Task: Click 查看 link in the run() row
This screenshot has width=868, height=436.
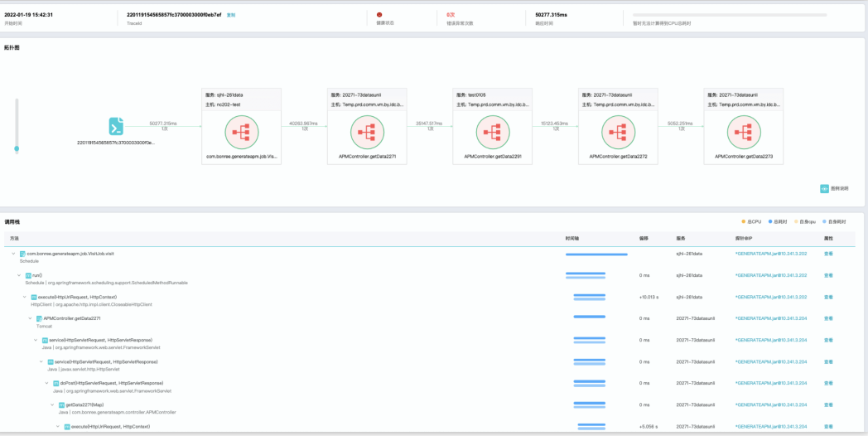Action: [828, 275]
